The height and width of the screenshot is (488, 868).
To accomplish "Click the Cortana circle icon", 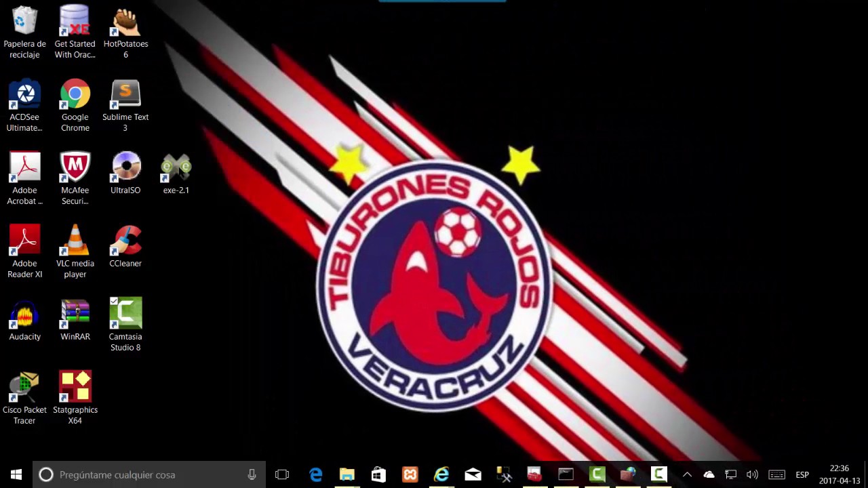I will (46, 474).
